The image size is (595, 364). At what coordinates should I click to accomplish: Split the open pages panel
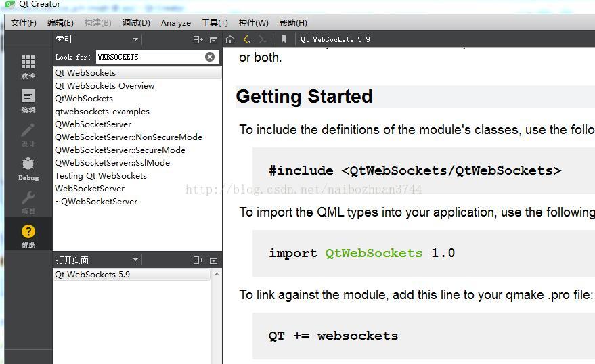click(198, 260)
